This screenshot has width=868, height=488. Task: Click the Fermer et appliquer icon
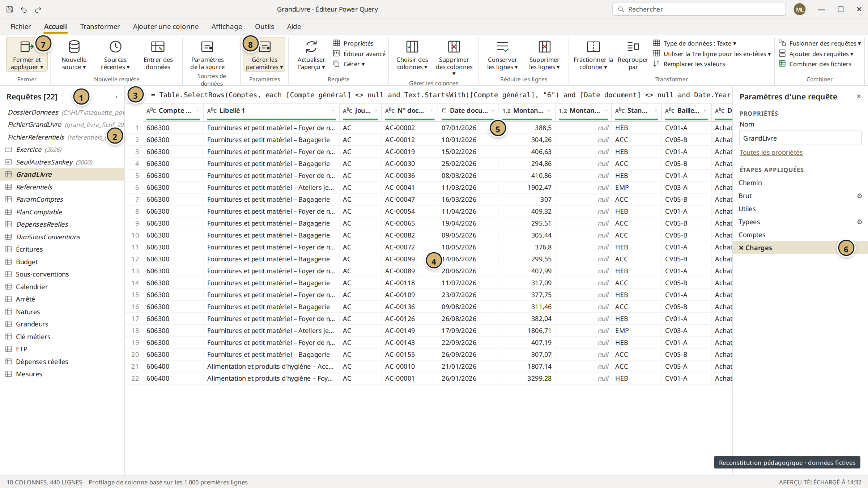tap(26, 47)
